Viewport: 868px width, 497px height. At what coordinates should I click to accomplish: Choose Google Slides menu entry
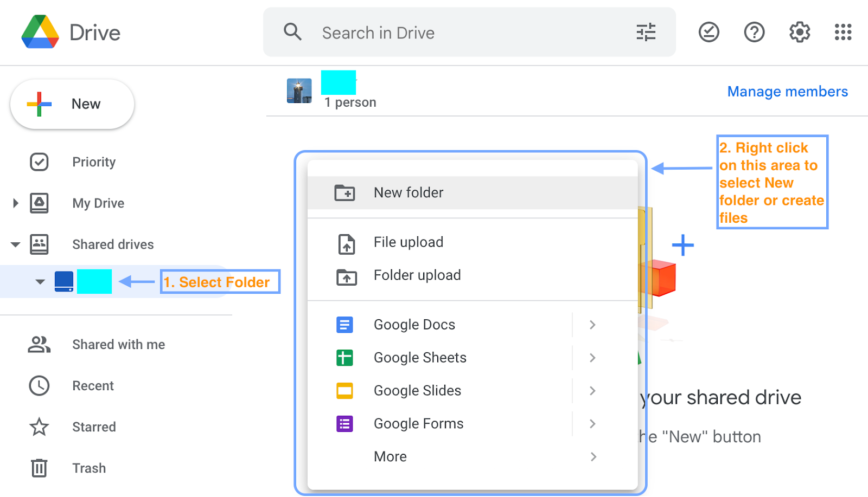pos(473,391)
